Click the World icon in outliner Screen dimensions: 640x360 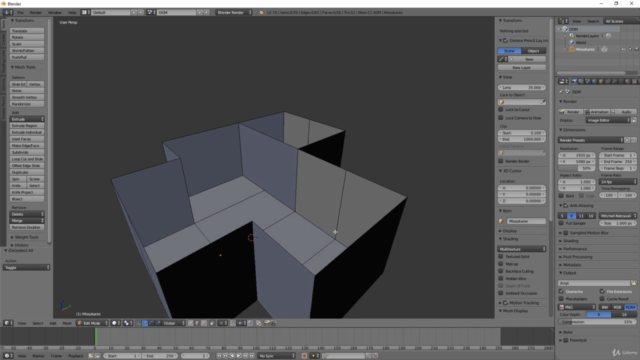pos(572,42)
